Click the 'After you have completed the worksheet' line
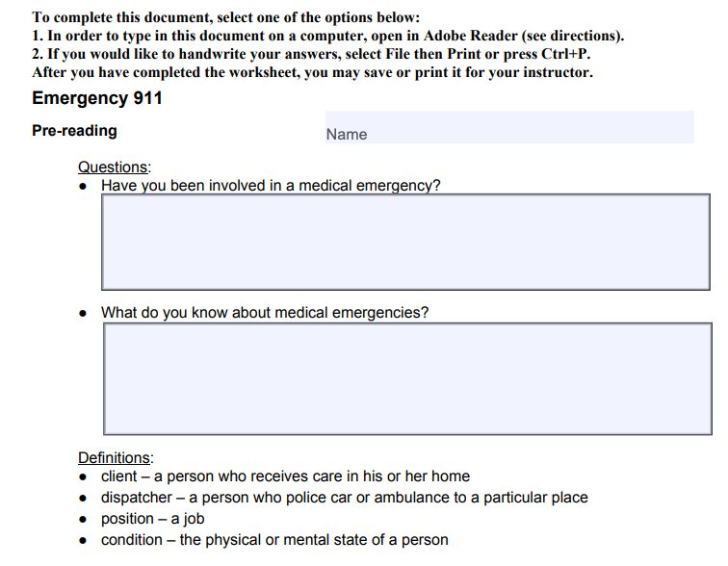 [312, 73]
